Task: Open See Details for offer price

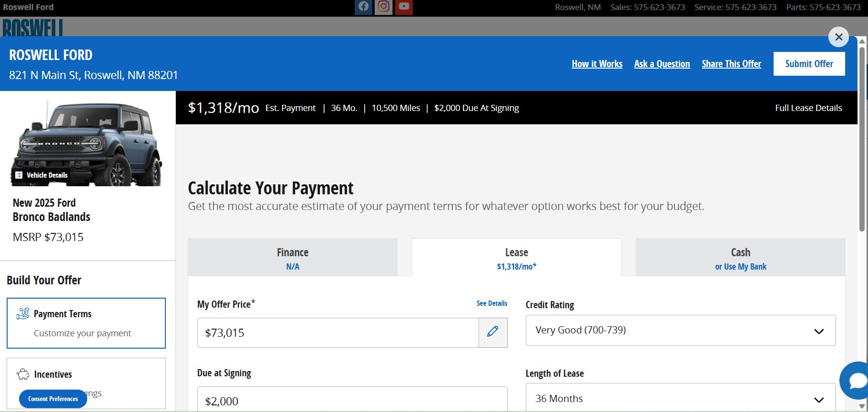Action: (492, 303)
